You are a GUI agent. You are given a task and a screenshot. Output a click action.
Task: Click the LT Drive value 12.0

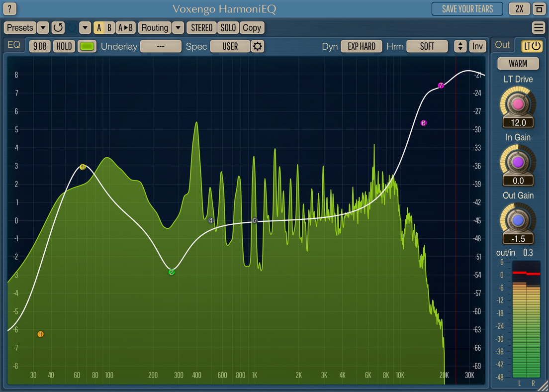[x=518, y=122]
